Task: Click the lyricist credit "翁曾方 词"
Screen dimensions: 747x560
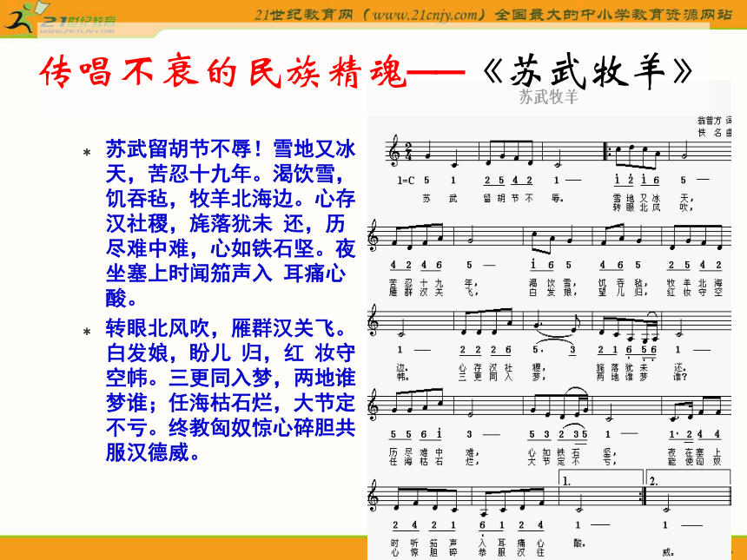Action: [715, 121]
